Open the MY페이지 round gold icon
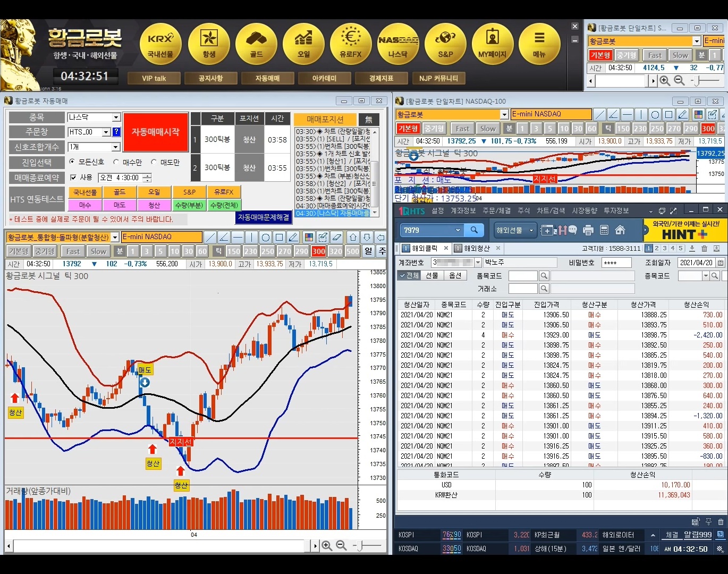728x574 pixels. 493,44
